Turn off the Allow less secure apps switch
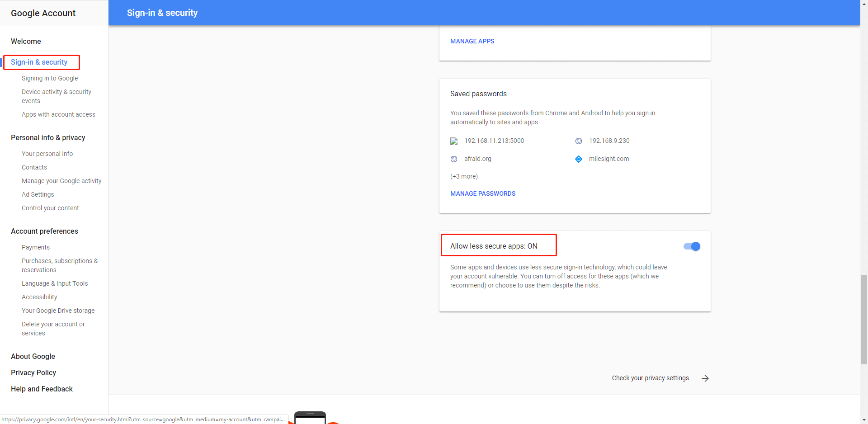This screenshot has width=868, height=424. (692, 246)
